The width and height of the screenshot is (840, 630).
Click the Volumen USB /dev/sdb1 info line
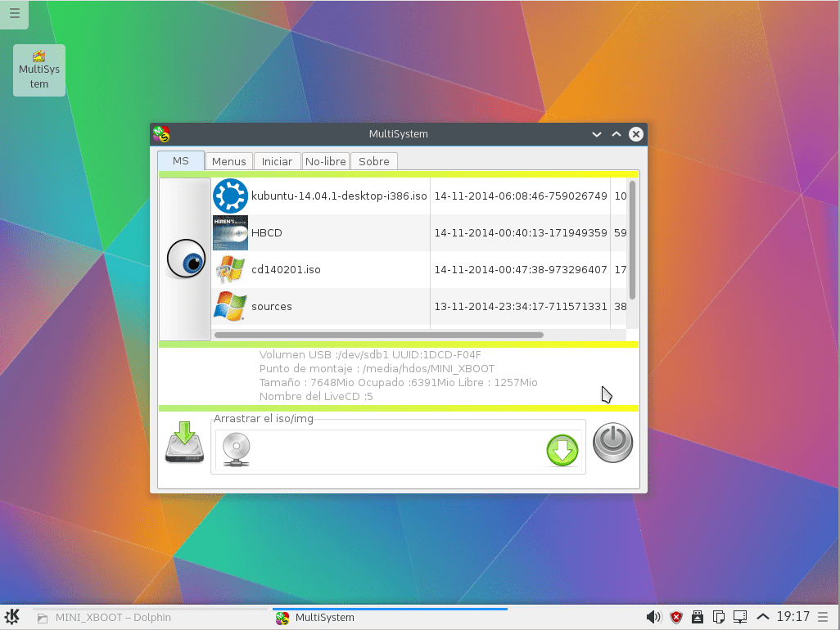pos(370,354)
